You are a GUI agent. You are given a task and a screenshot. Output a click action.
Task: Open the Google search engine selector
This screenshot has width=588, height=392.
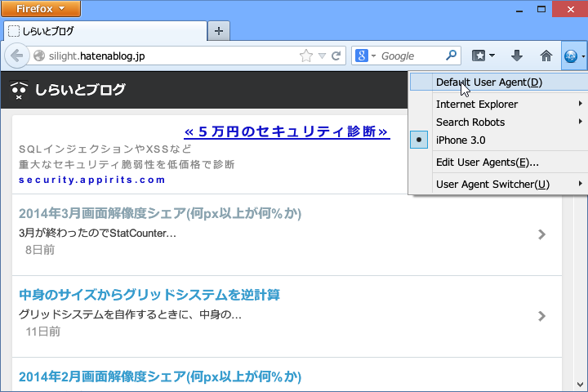pos(365,56)
